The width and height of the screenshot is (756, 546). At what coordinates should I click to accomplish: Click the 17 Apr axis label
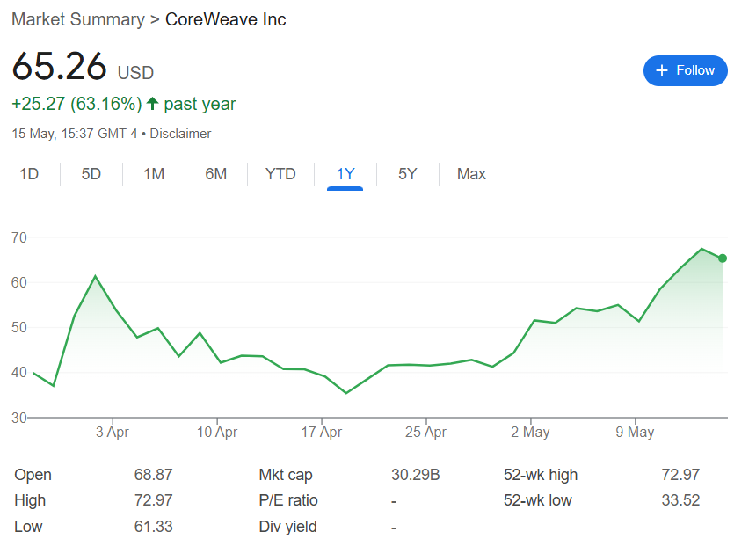coord(322,432)
